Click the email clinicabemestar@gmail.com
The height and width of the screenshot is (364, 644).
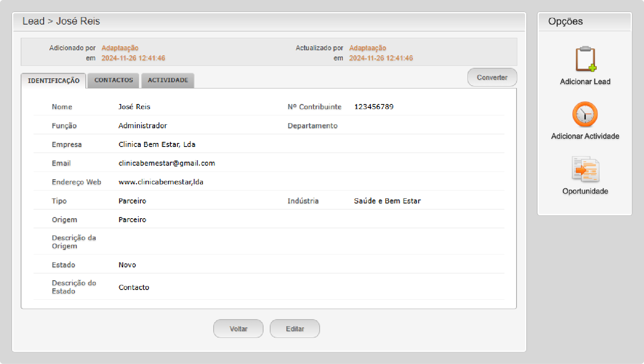coord(166,163)
